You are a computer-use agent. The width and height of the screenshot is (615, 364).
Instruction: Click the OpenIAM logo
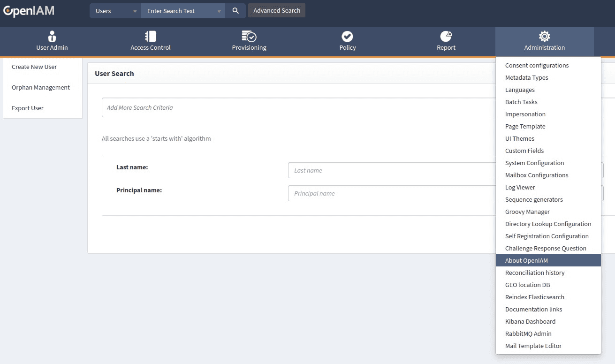pos(29,11)
